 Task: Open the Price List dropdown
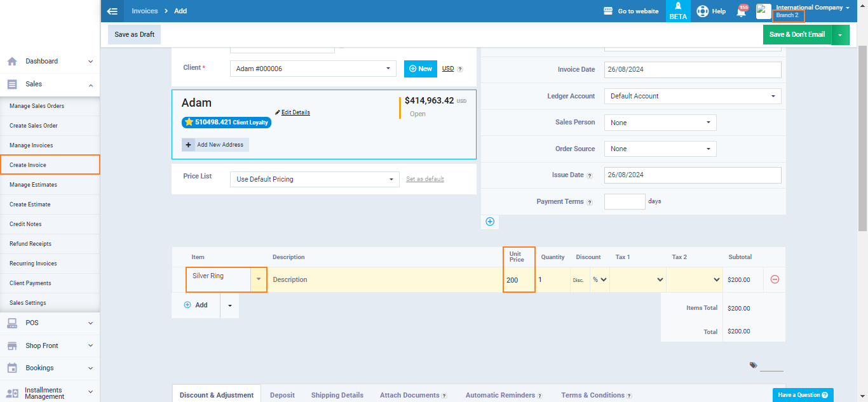pos(315,179)
